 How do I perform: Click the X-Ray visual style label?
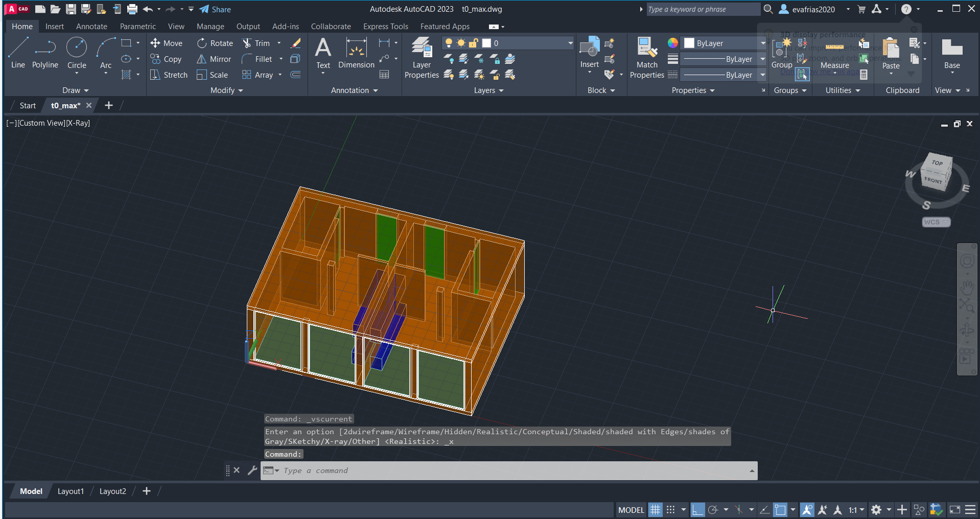coord(78,123)
